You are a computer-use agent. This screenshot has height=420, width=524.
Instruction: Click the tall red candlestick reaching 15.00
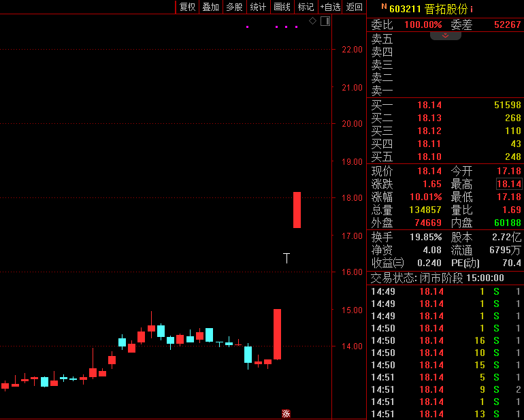click(277, 334)
